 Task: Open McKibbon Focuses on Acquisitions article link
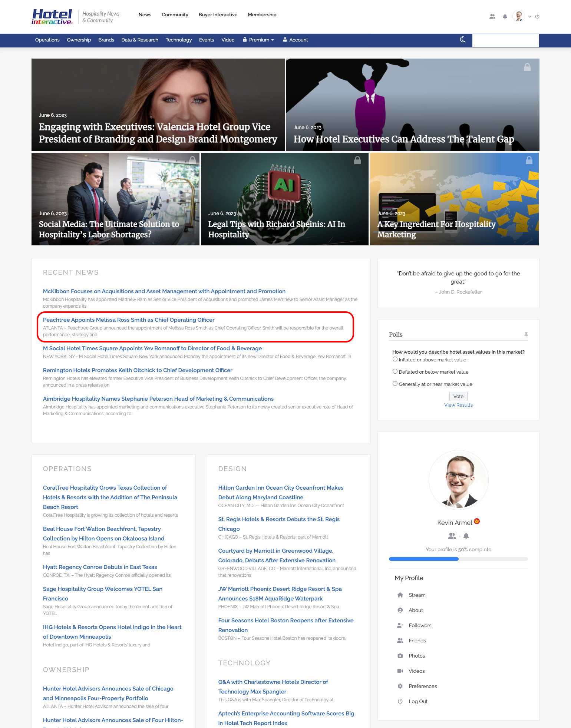[x=164, y=291]
